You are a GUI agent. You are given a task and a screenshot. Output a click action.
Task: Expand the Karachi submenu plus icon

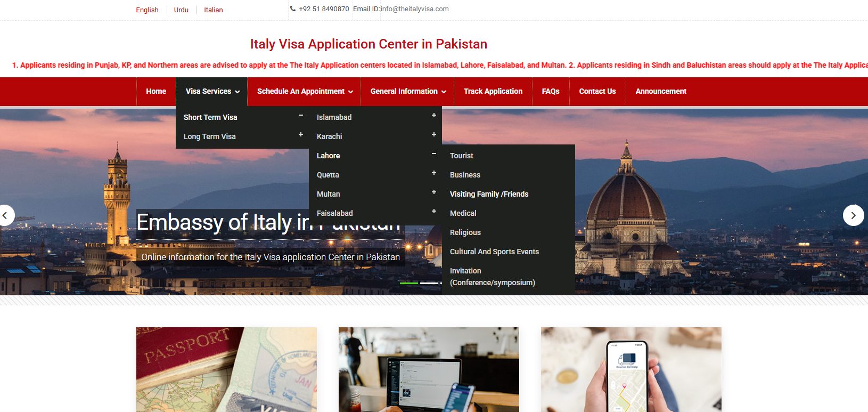point(434,134)
